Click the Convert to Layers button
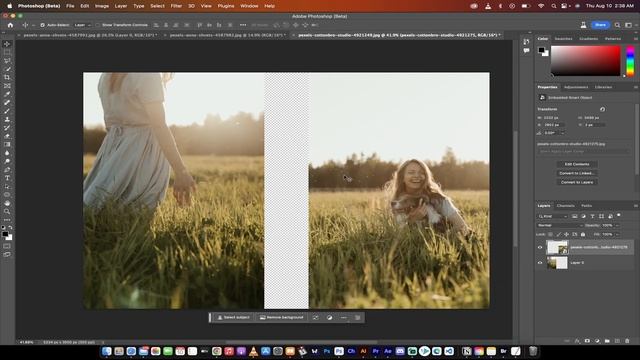This screenshot has height=360, width=640. [x=577, y=182]
